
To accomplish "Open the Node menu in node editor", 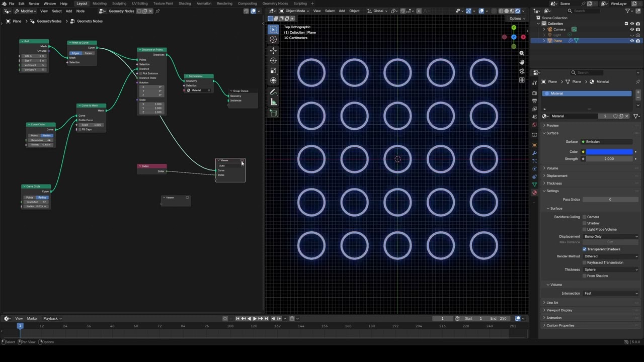I will pos(80,11).
